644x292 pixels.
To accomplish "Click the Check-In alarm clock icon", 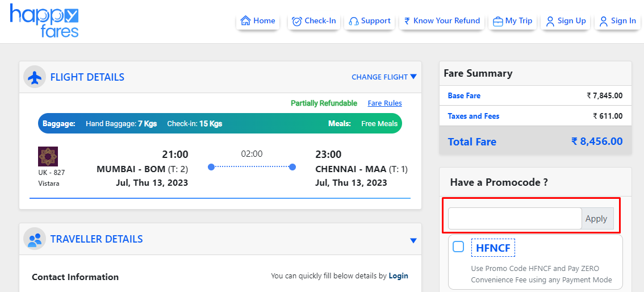I will pyautogui.click(x=297, y=21).
